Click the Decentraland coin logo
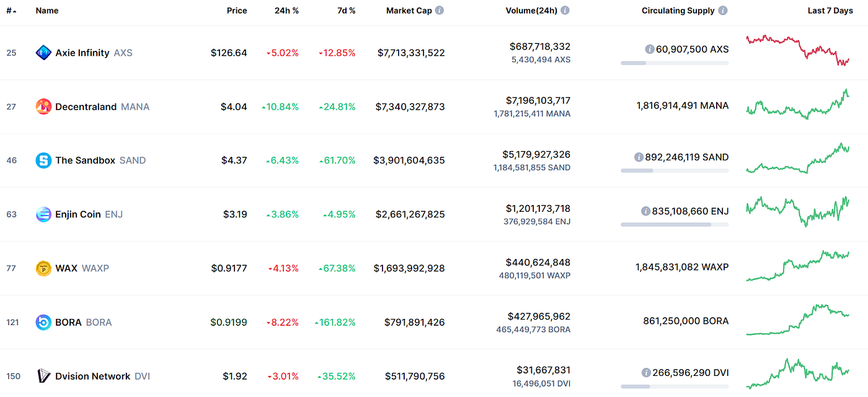Image resolution: width=868 pixels, height=397 pixels. [x=43, y=107]
